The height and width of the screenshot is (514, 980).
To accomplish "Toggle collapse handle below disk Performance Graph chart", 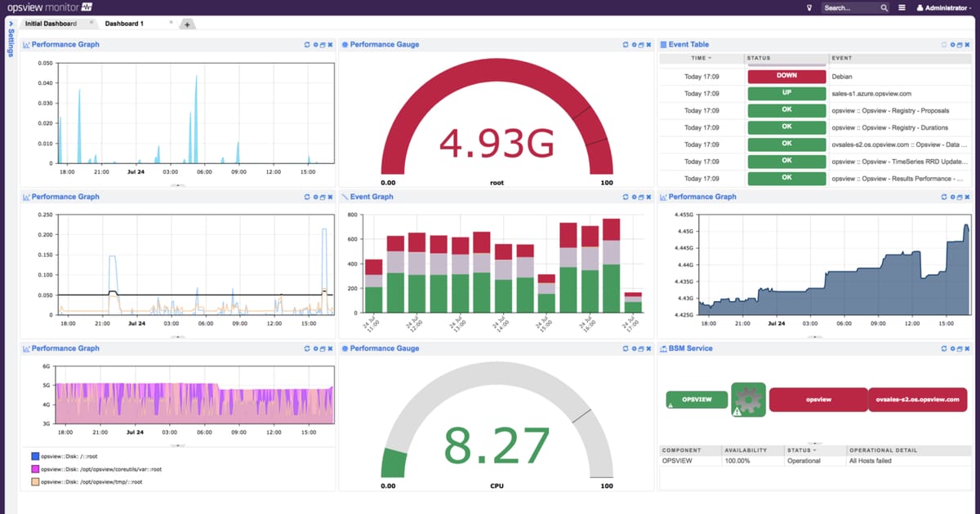I will [x=178, y=445].
